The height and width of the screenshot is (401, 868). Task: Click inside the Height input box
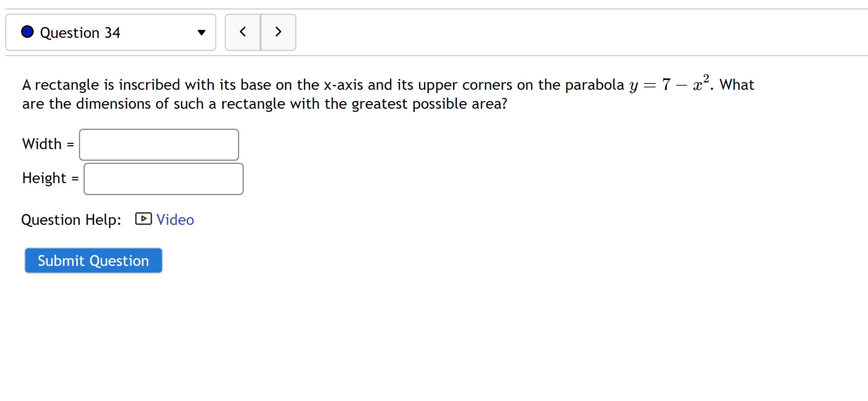tap(163, 179)
